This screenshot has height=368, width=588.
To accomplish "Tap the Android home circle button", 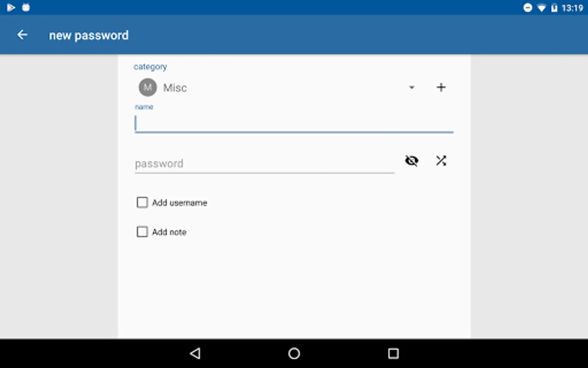I will tap(294, 353).
